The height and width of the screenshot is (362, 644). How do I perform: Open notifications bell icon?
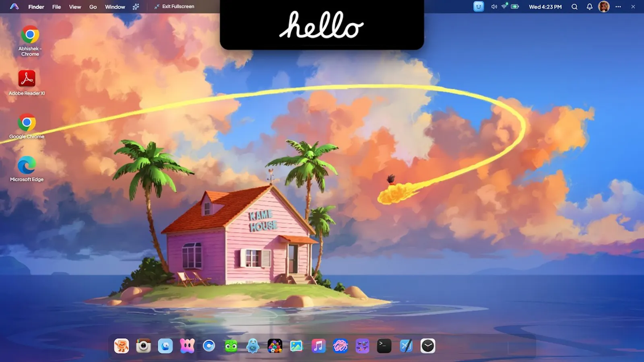click(x=590, y=7)
